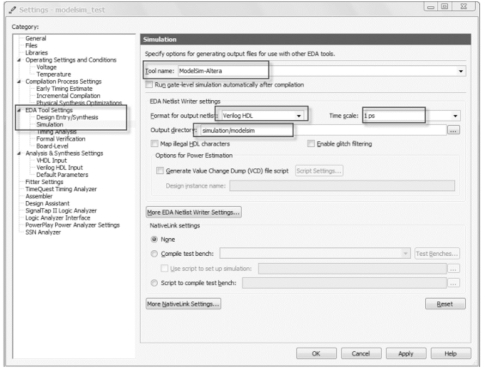Select TimeQuest Timing Analyzer category
The width and height of the screenshot is (485, 369).
[x=61, y=189]
